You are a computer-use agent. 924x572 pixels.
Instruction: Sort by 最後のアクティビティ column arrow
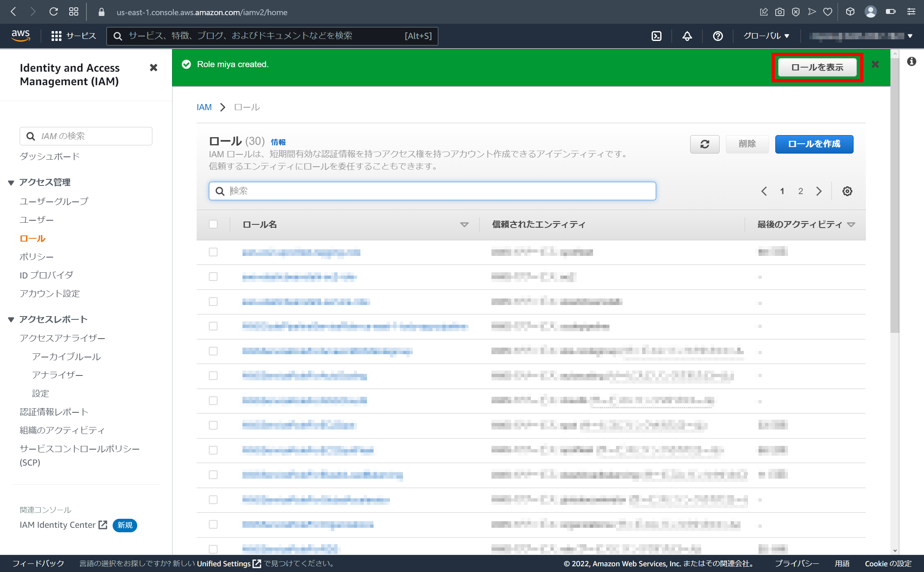pyautogui.click(x=851, y=224)
